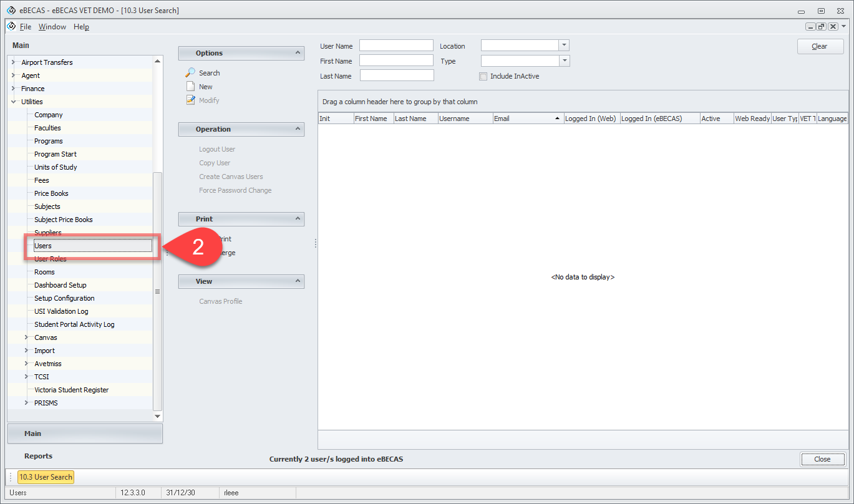Screen dimensions: 854x504
Task: Collapse the Operation panel chevron
Action: click(x=298, y=129)
